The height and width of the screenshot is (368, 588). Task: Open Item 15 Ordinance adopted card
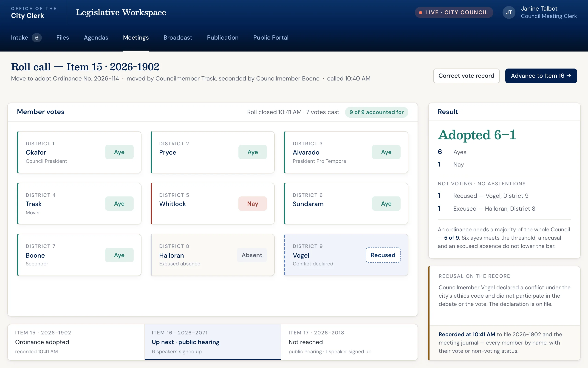(x=76, y=342)
